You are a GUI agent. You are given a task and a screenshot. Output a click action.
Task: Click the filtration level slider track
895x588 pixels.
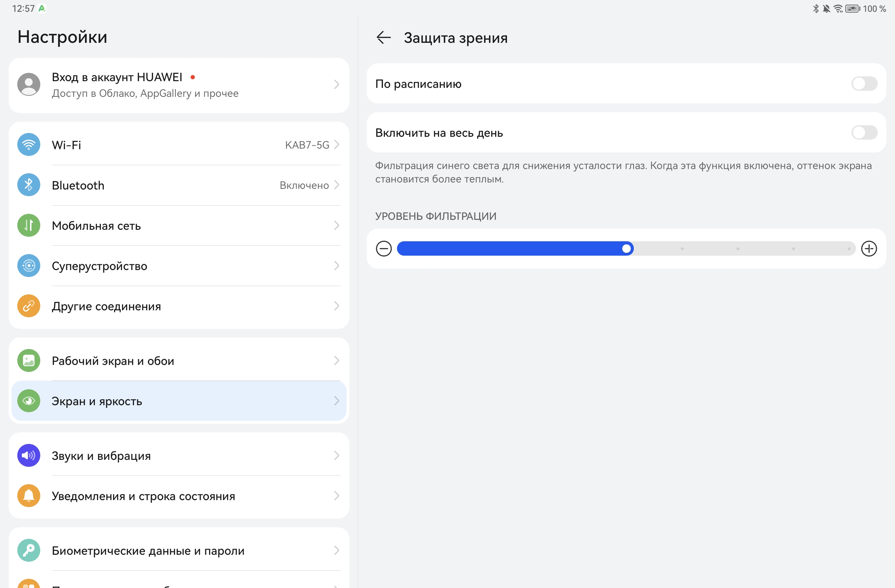point(737,249)
